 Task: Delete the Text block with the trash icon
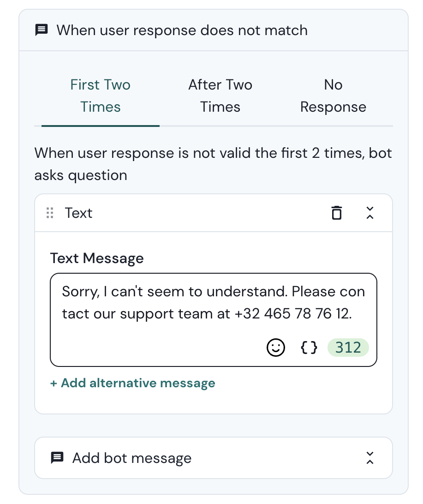[x=337, y=213]
